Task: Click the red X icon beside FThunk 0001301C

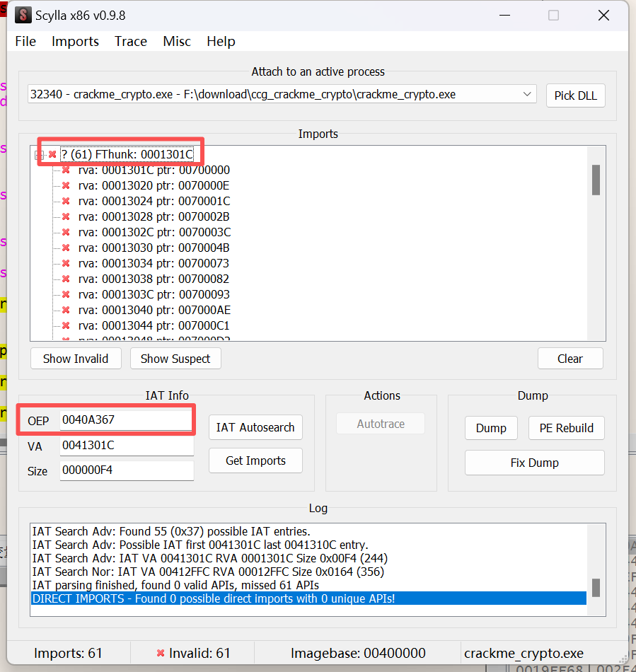Action: tap(52, 154)
